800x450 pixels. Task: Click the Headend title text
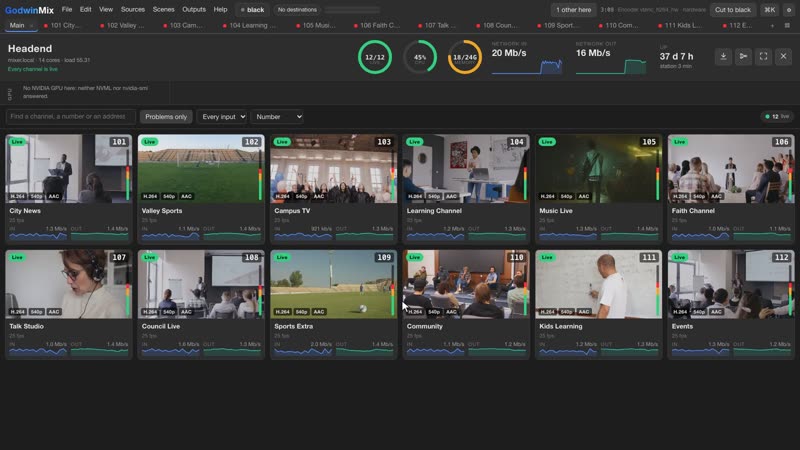pyautogui.click(x=30, y=48)
